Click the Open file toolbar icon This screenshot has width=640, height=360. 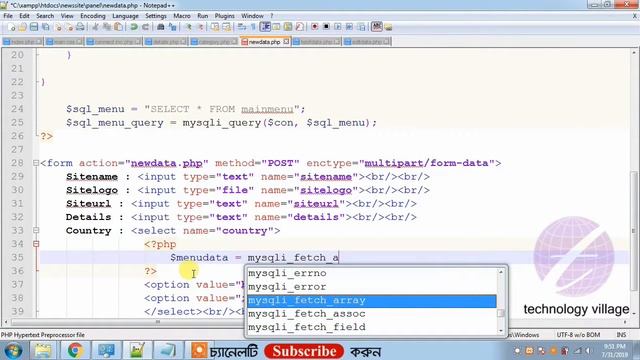(22, 27)
